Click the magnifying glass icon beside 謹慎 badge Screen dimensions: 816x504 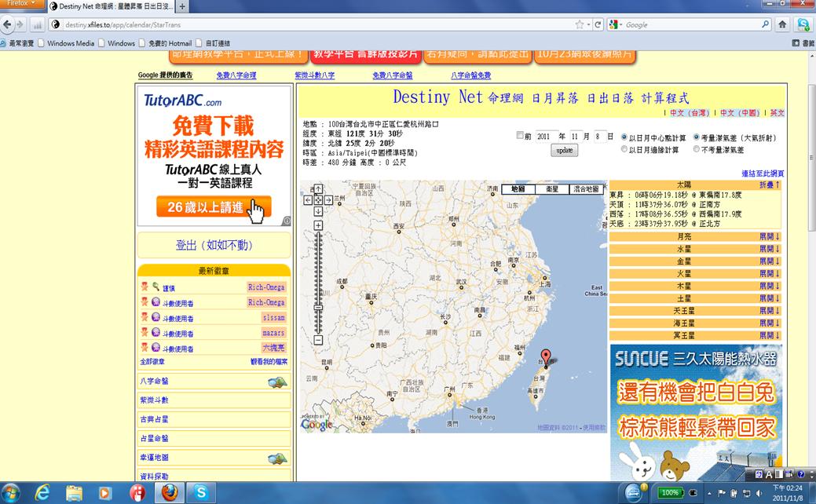click(156, 287)
